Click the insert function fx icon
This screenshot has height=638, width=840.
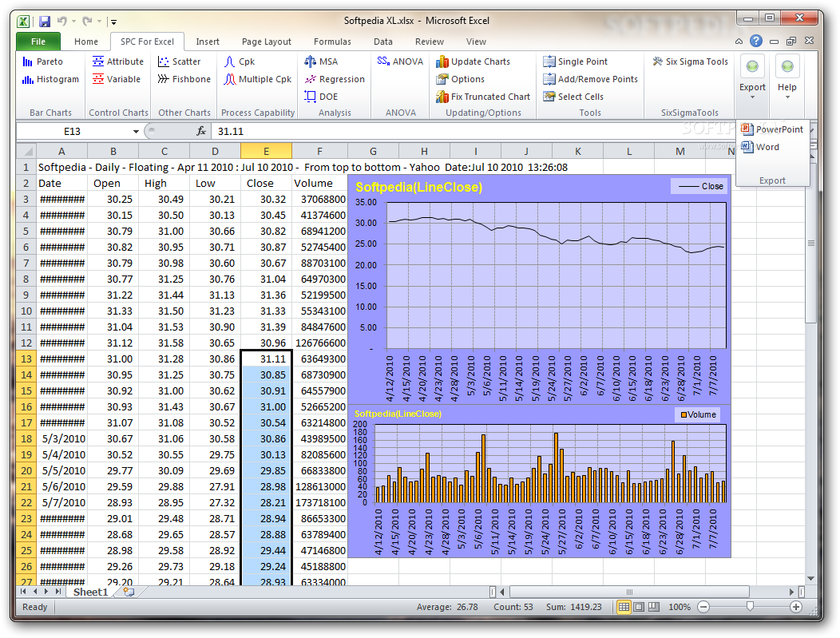[x=201, y=131]
